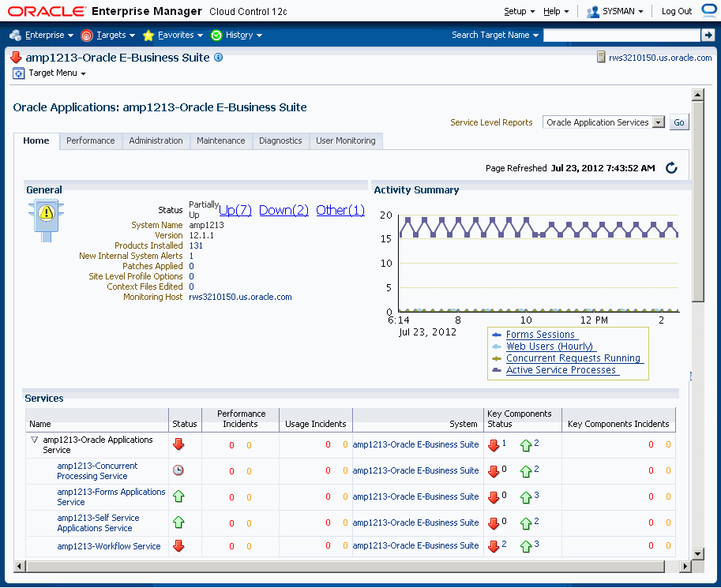Screen dimensions: 721x588
Task: Expand the Targets menu
Action: pyautogui.click(x=116, y=35)
